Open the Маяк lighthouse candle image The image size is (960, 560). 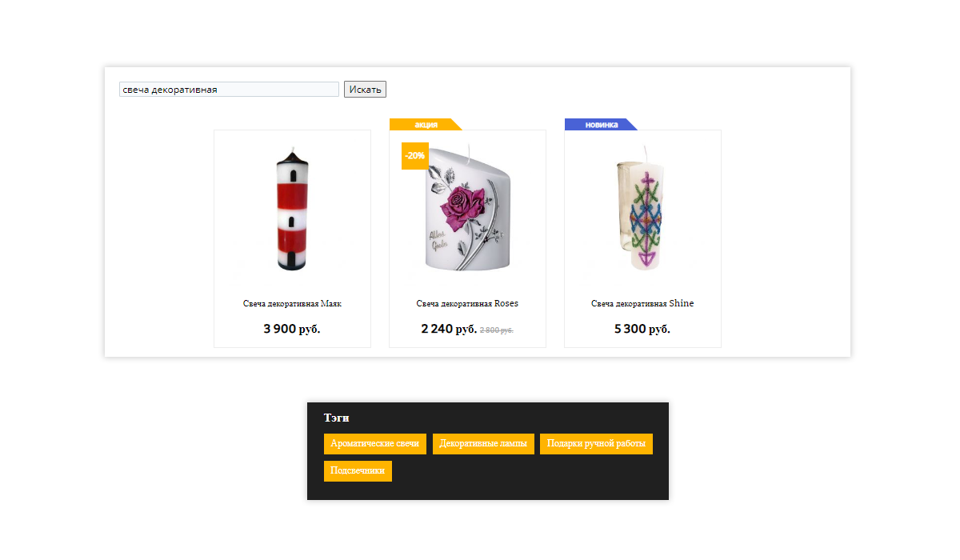pyautogui.click(x=292, y=210)
